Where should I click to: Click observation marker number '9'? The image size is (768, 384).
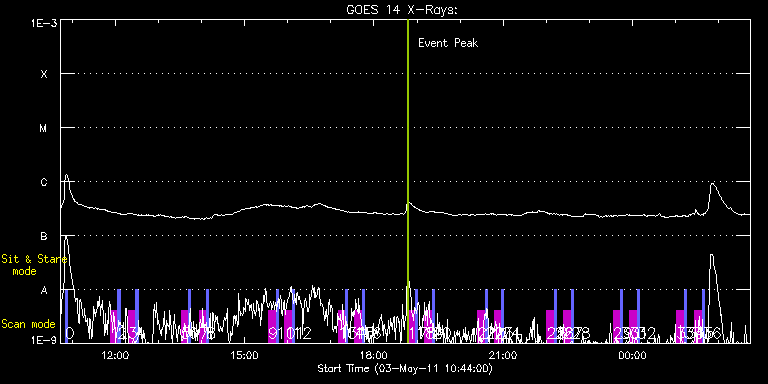click(x=273, y=334)
